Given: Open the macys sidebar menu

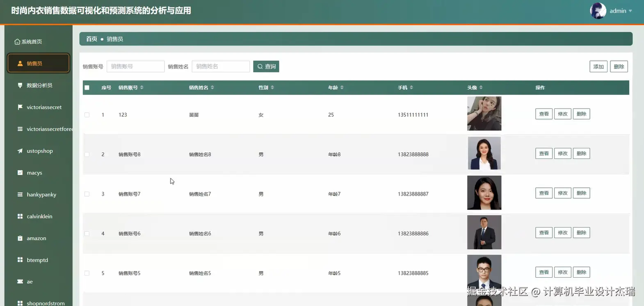Looking at the screenshot, I should point(39,173).
